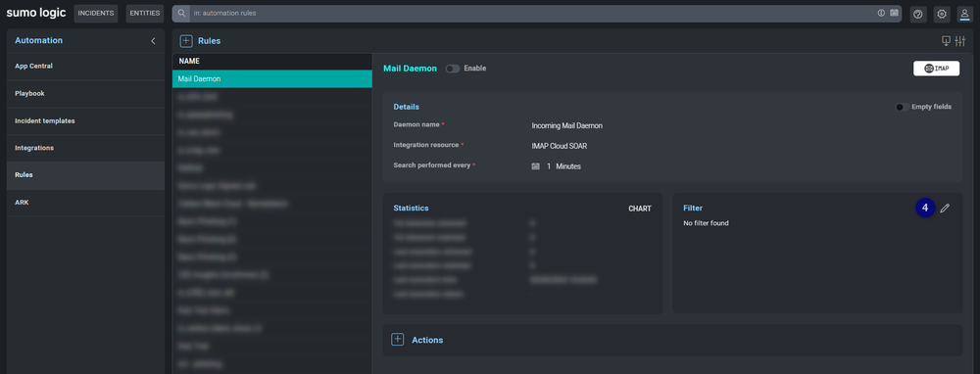Viewport: 980px width, 374px height.
Task: Click the Details section heading
Action: [x=407, y=107]
